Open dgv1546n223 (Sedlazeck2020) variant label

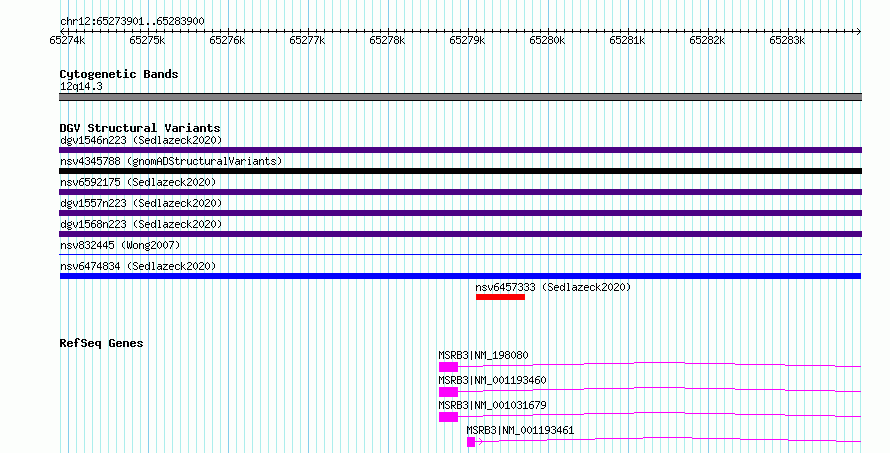[x=141, y=140]
